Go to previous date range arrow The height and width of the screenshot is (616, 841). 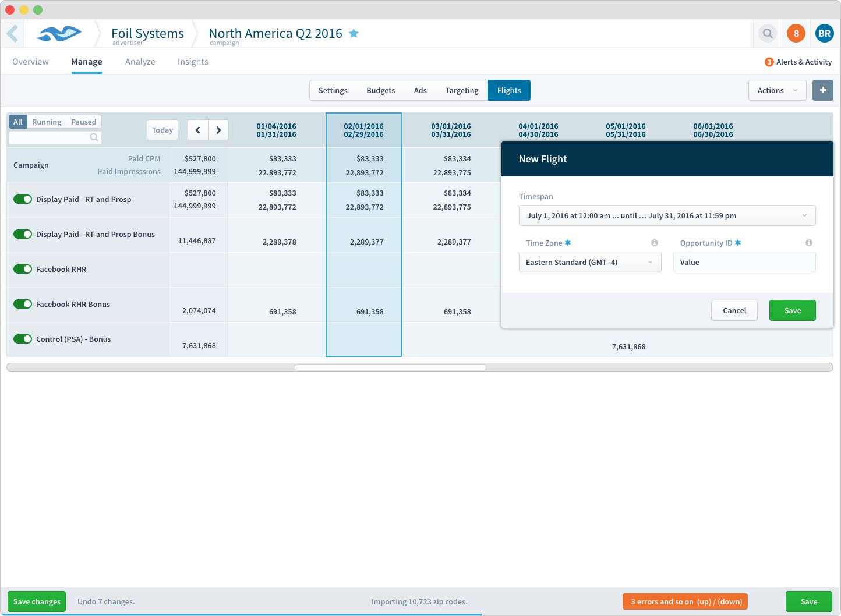198,130
